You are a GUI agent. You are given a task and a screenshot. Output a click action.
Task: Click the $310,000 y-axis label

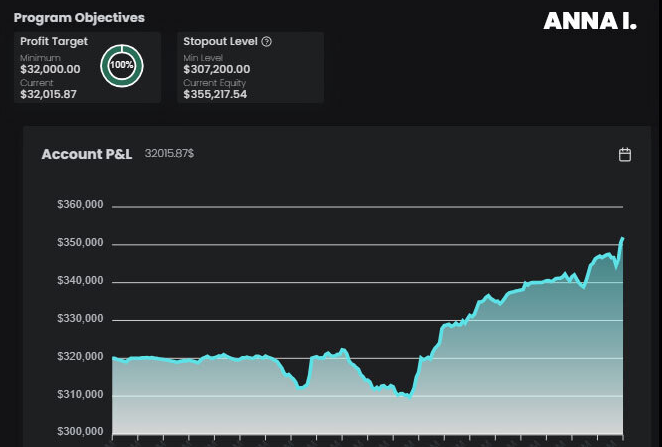81,395
